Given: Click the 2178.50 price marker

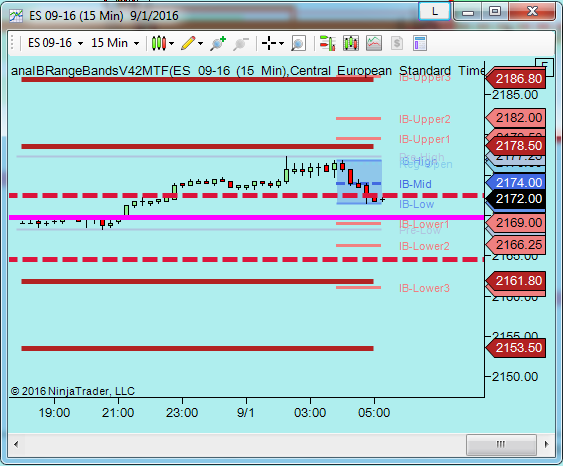Looking at the screenshot, I should 516,146.
